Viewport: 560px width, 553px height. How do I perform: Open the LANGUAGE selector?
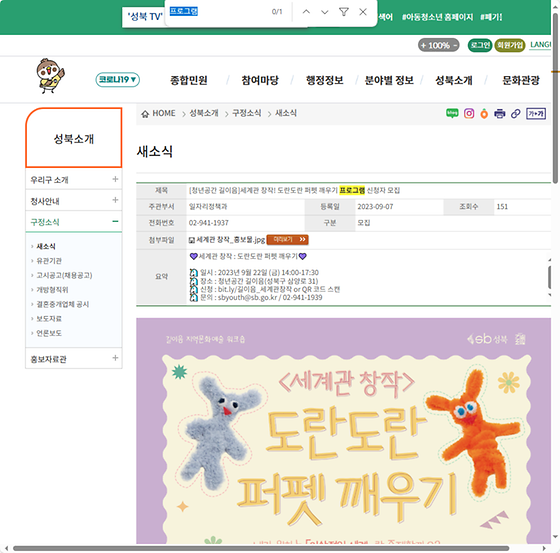(x=540, y=45)
